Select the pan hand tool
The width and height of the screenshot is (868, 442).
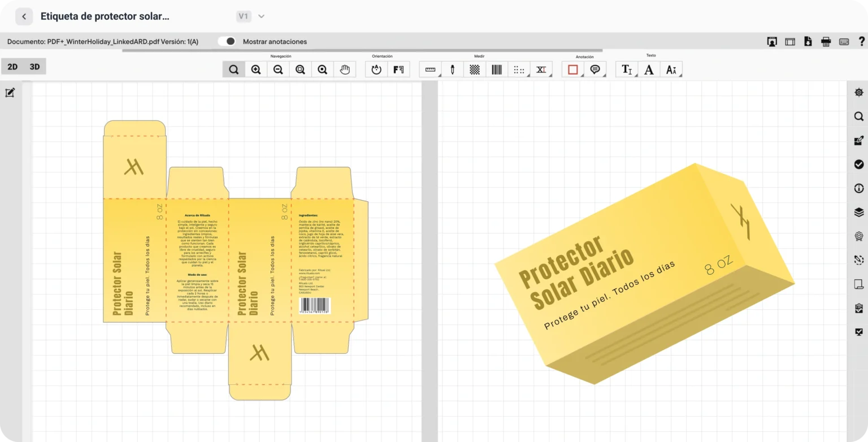pos(345,70)
